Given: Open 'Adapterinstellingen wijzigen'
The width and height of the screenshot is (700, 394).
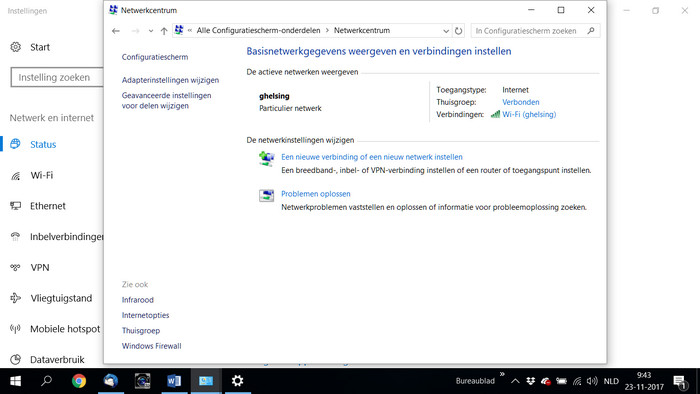Looking at the screenshot, I should (x=171, y=80).
